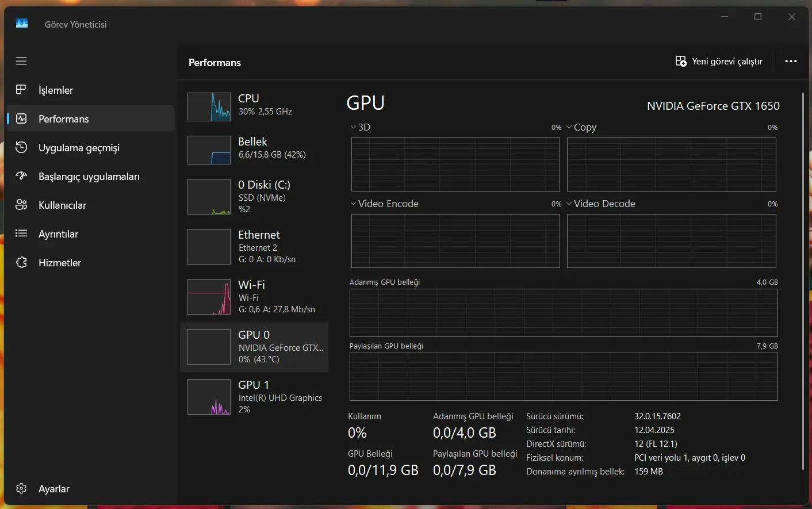The image size is (812, 509).
Task: Click the 0,0/11,9 GB GPU memory value
Action: click(383, 470)
